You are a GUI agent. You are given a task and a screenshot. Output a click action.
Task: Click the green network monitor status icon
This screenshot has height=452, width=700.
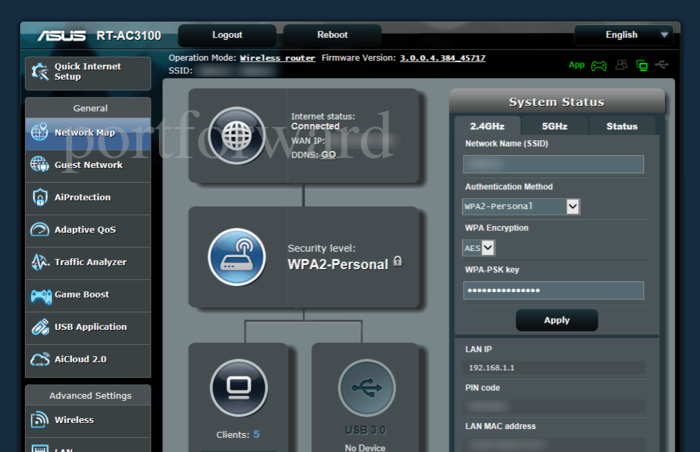click(642, 66)
